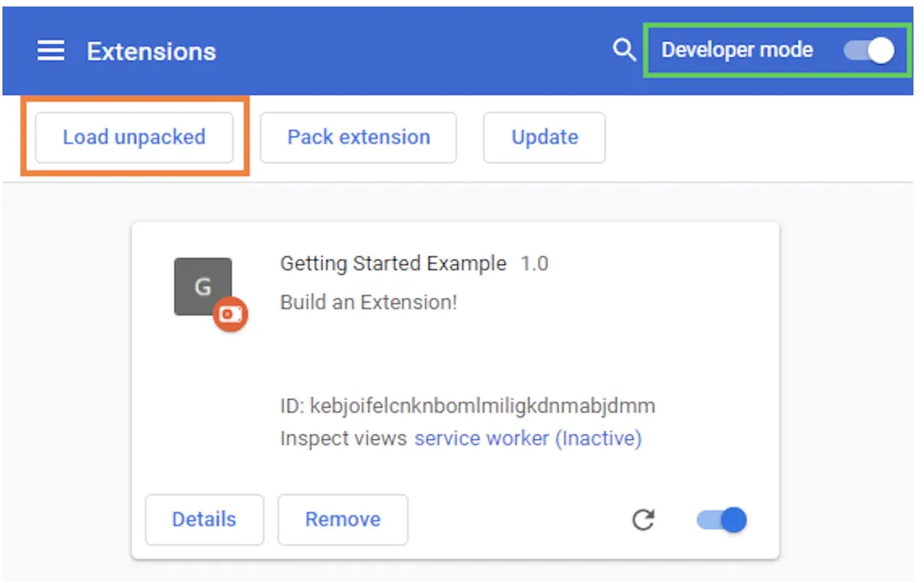Click the Getting Started Example name
Screen dimensions: 924x583
393,263
